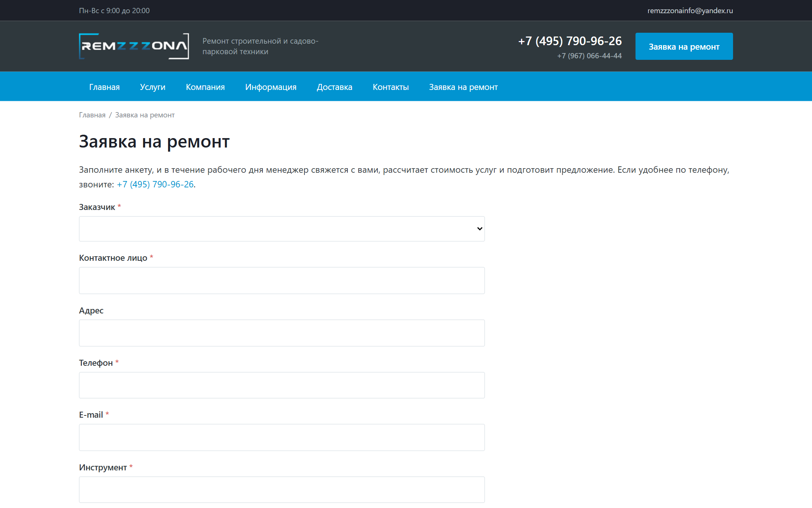Click the Заявка на ремонт page heading
The image size is (812, 508).
pos(154,141)
